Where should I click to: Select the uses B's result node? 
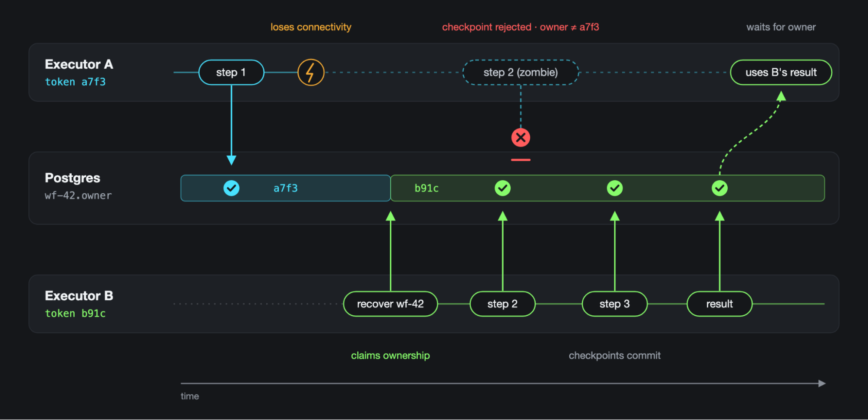[781, 72]
